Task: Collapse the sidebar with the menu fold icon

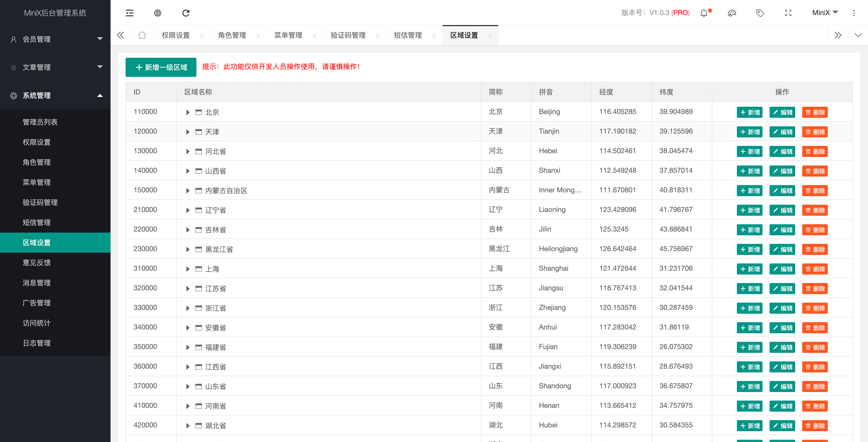Action: [129, 13]
